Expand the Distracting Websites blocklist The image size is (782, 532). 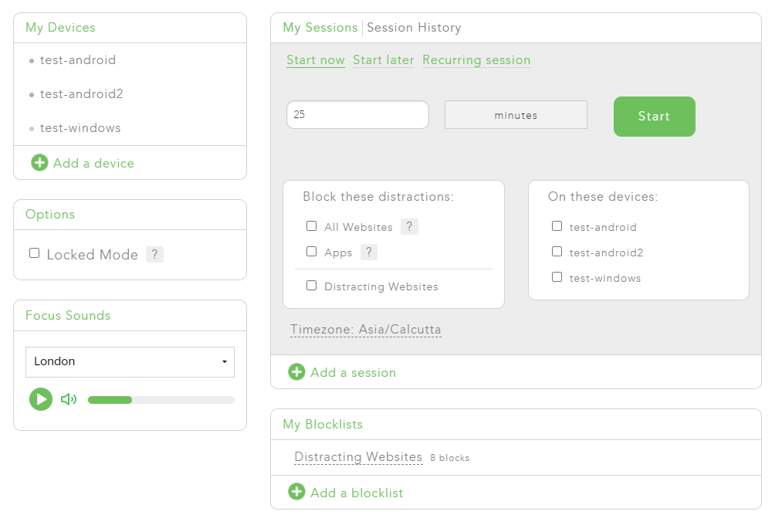pyautogui.click(x=358, y=457)
